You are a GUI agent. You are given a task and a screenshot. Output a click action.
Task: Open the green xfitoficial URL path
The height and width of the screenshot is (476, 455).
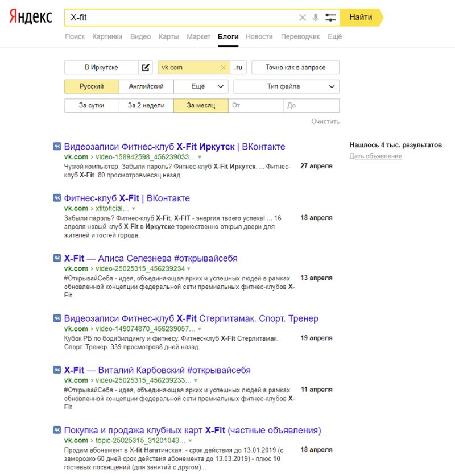click(x=112, y=209)
